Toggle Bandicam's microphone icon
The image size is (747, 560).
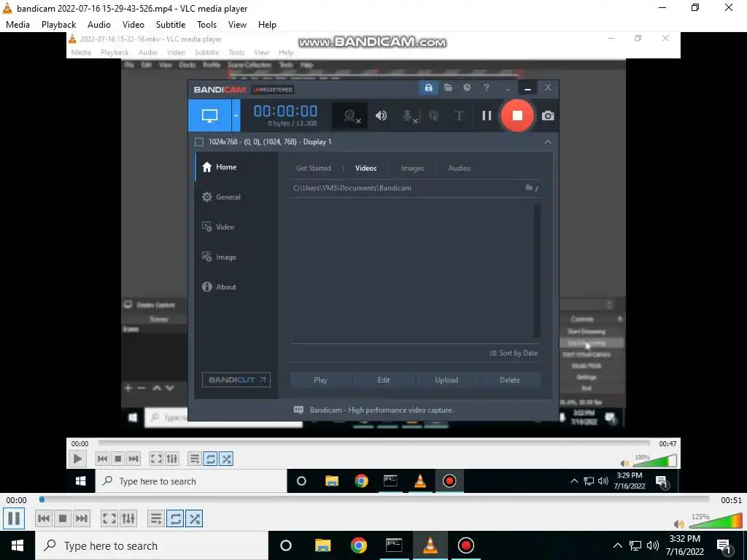[409, 116]
